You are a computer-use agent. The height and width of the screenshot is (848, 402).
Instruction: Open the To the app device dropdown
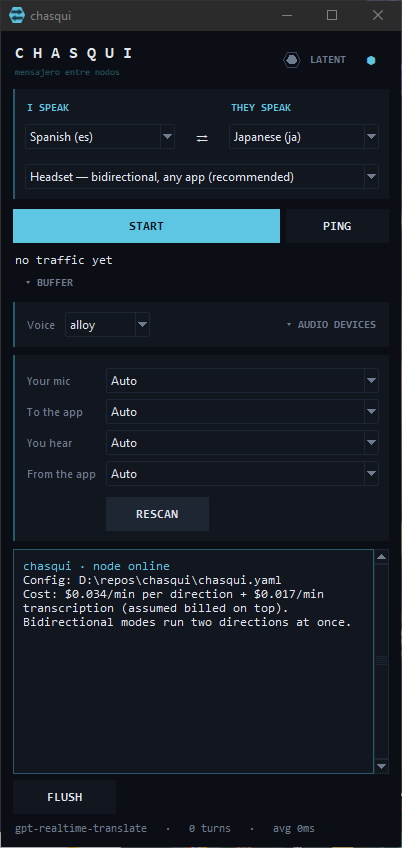[x=242, y=412]
